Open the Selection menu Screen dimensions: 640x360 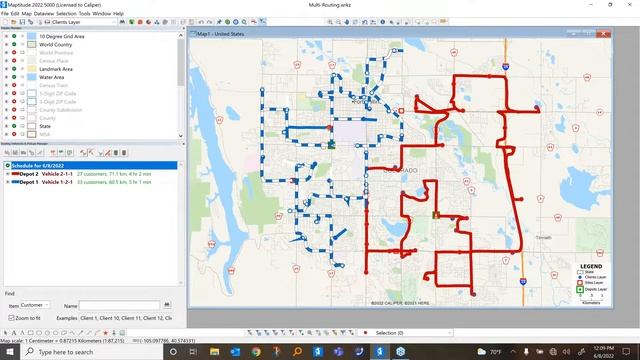coord(66,13)
